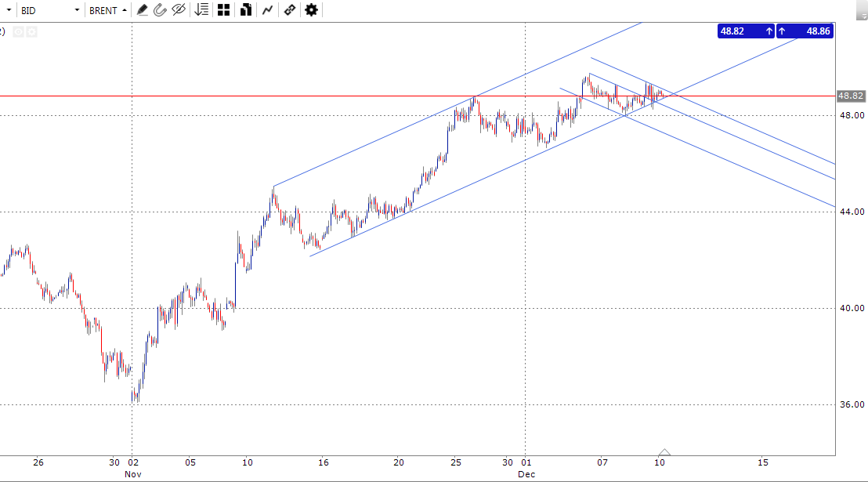Click the copy documents template icon
Image resolution: width=868 pixels, height=482 pixels.
246,10
